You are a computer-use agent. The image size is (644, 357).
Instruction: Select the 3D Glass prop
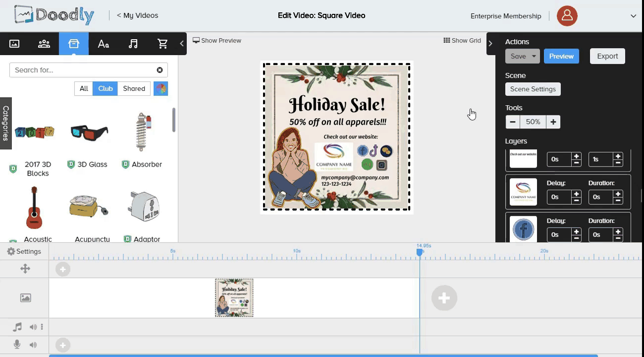click(x=89, y=132)
